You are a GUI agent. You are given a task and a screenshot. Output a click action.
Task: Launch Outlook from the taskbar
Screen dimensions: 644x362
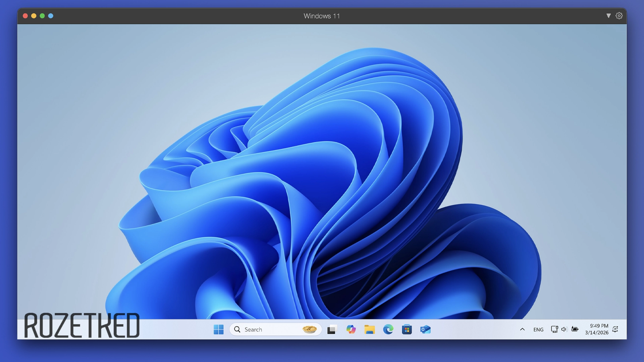[425, 329]
